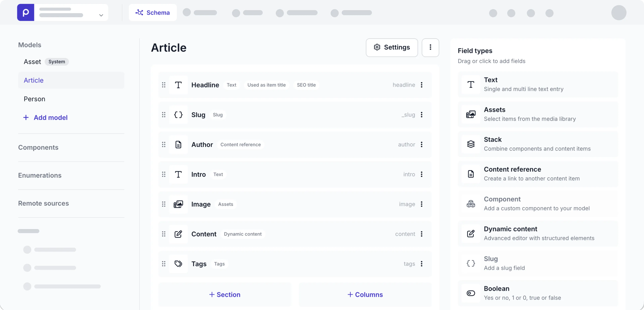Open options menu for the Author field
The width and height of the screenshot is (644, 310).
click(421, 144)
